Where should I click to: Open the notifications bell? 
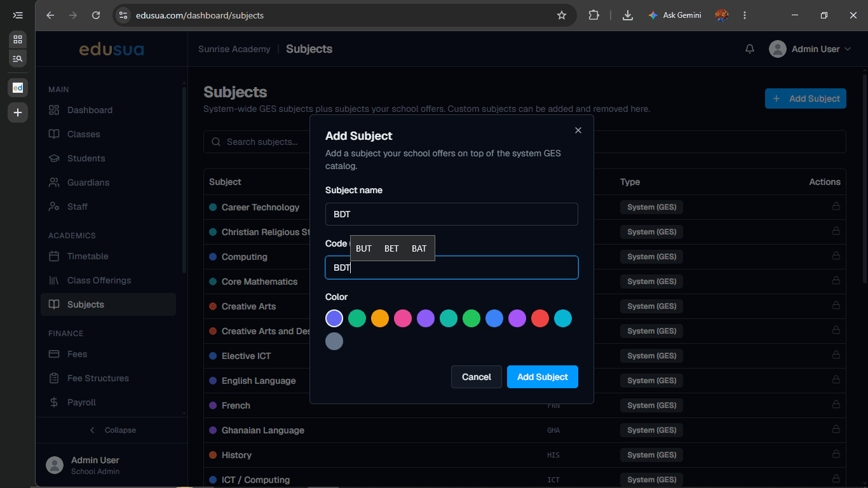(x=750, y=49)
